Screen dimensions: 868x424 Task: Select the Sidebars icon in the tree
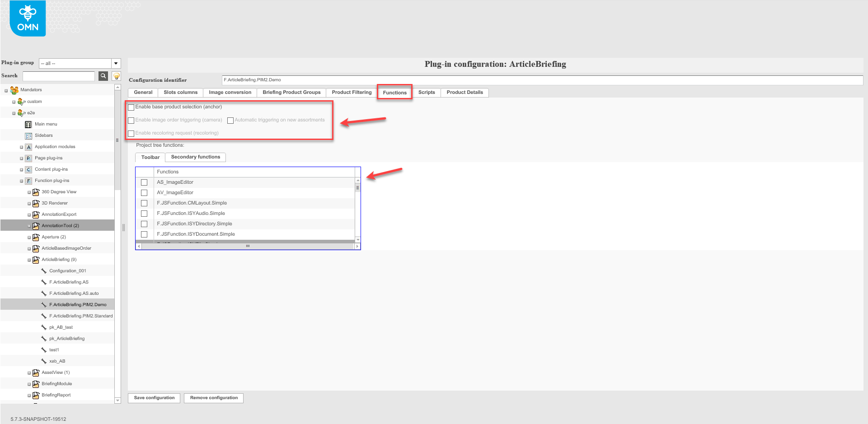[28, 135]
